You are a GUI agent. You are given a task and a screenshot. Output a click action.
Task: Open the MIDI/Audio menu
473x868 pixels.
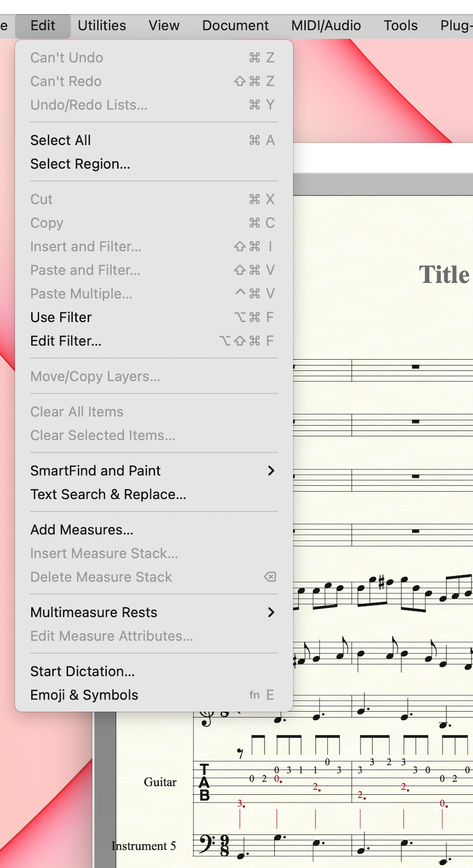pos(326,25)
